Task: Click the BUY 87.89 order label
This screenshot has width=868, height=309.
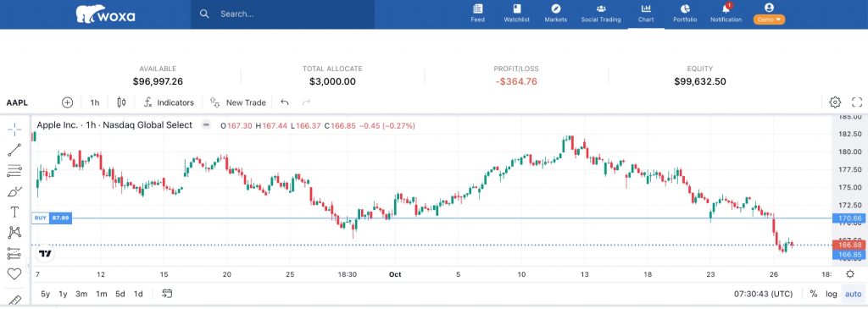Action: pyautogui.click(x=52, y=218)
